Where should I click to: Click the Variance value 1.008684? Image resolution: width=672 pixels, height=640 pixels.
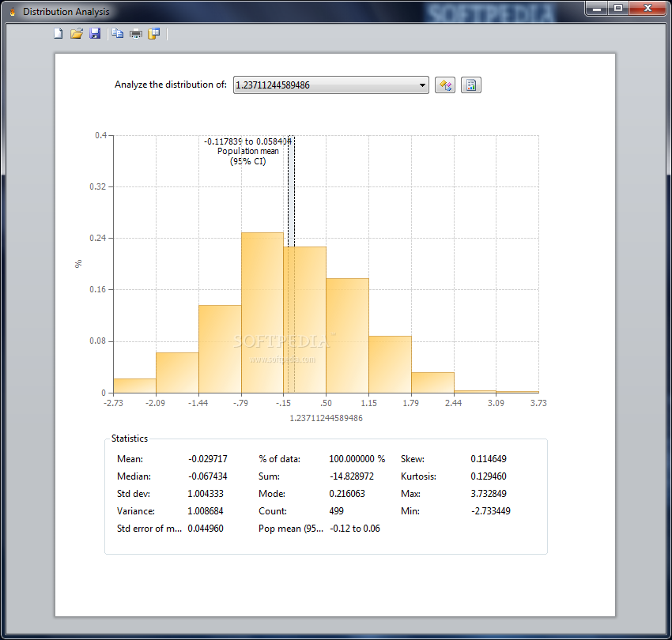click(x=206, y=511)
